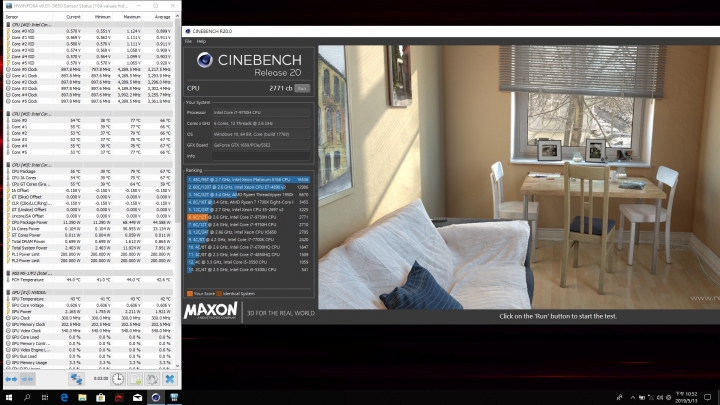This screenshot has height=405, width=720.
Task: Select the CPU Package temperature row
Action: [x=89, y=171]
